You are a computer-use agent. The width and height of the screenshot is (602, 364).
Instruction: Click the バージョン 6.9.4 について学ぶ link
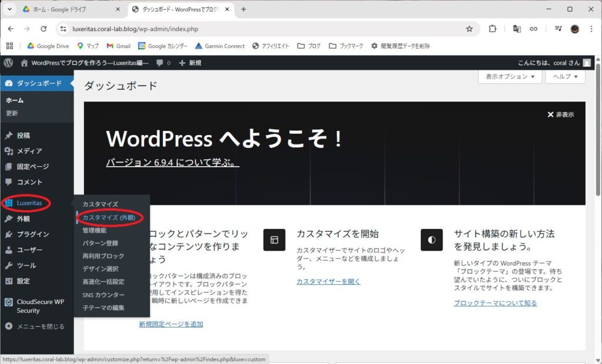170,162
